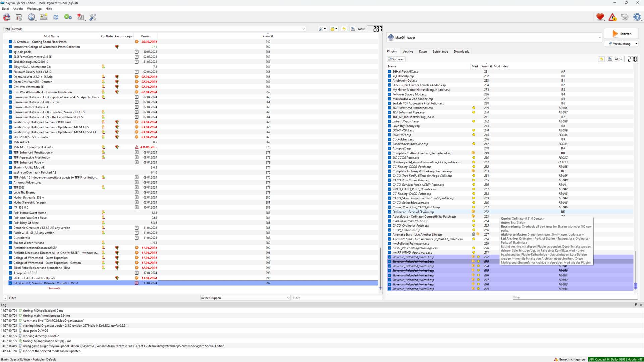Create plugin list backup icon
The width and height of the screenshot is (644, 362).
[x=610, y=59]
